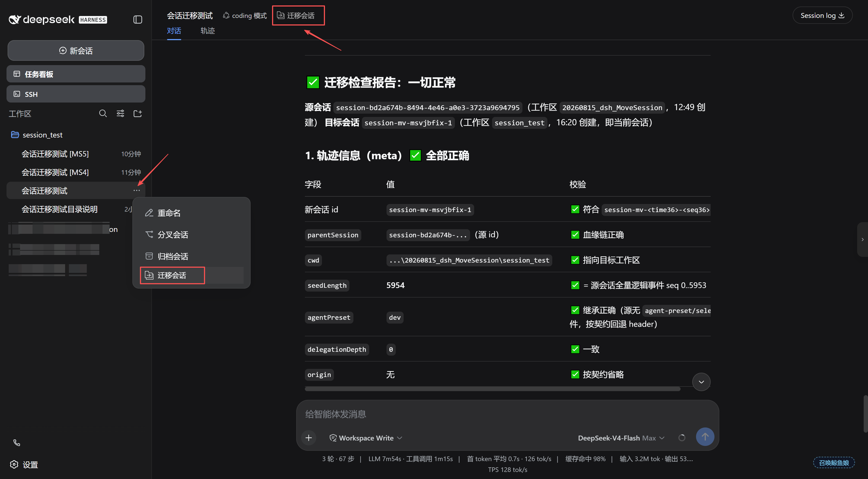Open workspace filter settings icon
Screen dimensions: 868x479
(120, 114)
